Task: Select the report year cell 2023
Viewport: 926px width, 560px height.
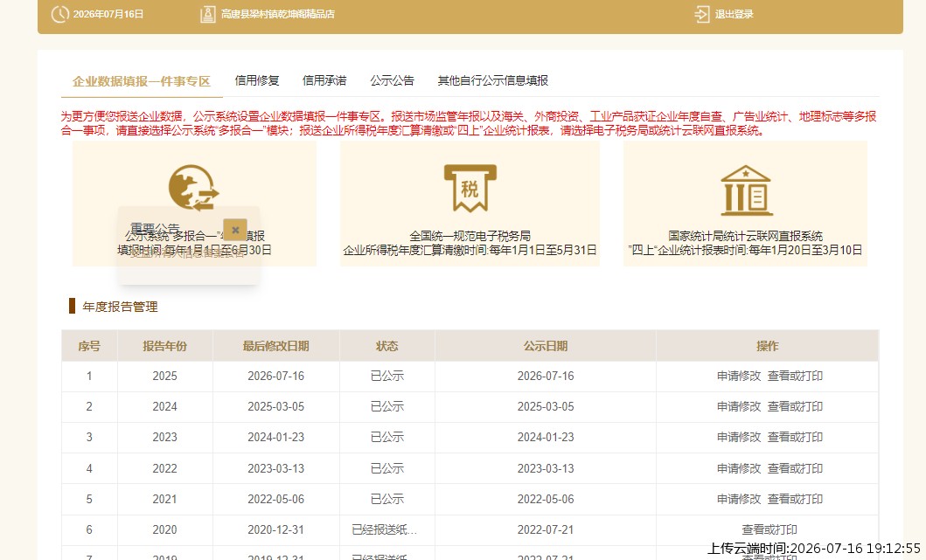Action: (x=164, y=438)
